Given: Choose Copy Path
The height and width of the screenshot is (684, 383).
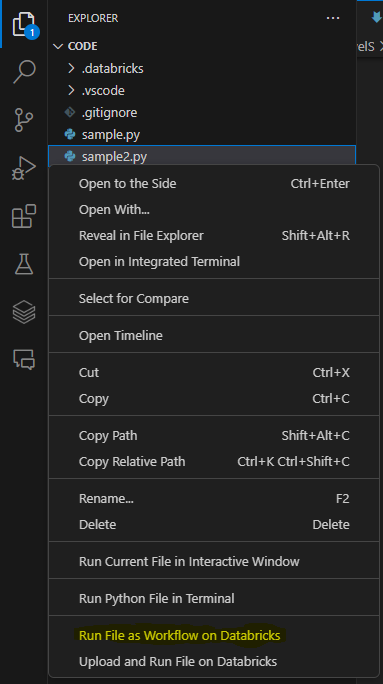Looking at the screenshot, I should pos(214,435).
